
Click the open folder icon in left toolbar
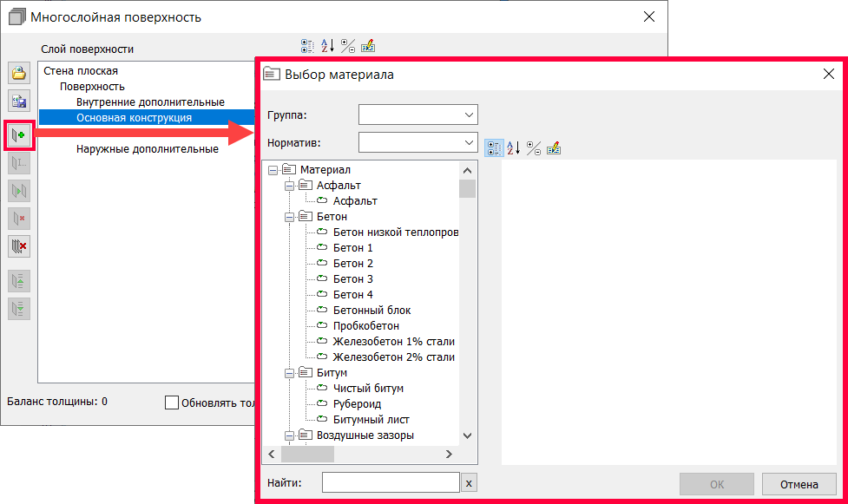pos(18,74)
